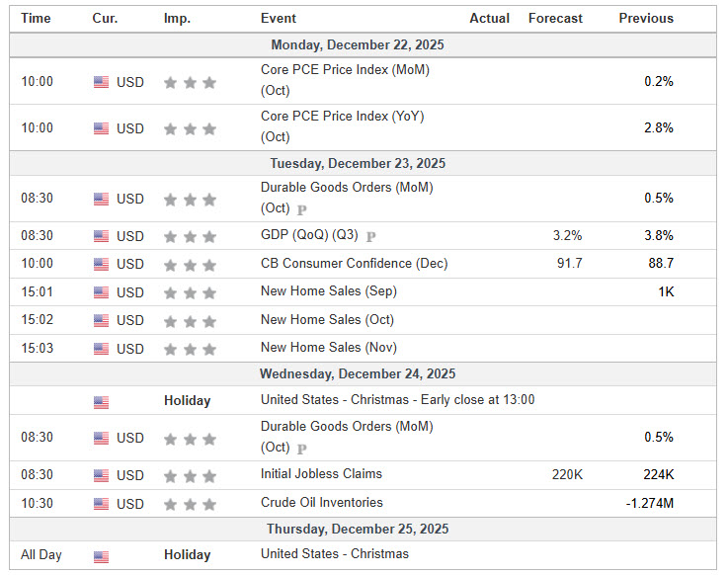Click US flag icon in Initial Jobless Claims row
728x575 pixels.
101,475
